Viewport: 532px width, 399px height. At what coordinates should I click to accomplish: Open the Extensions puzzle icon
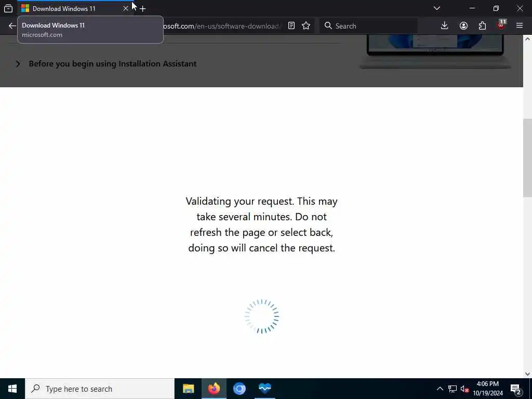pyautogui.click(x=482, y=26)
